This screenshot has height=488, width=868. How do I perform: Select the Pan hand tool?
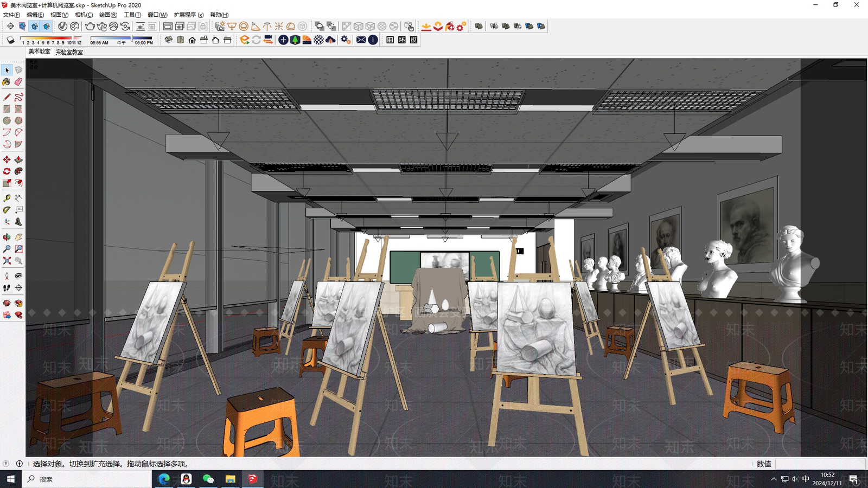point(18,237)
